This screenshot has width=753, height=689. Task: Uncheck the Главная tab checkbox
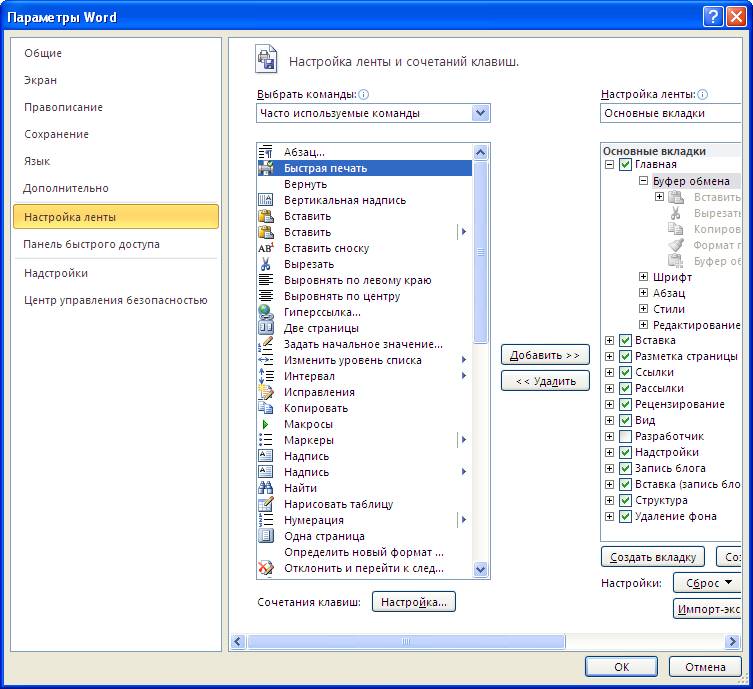pyautogui.click(x=625, y=164)
